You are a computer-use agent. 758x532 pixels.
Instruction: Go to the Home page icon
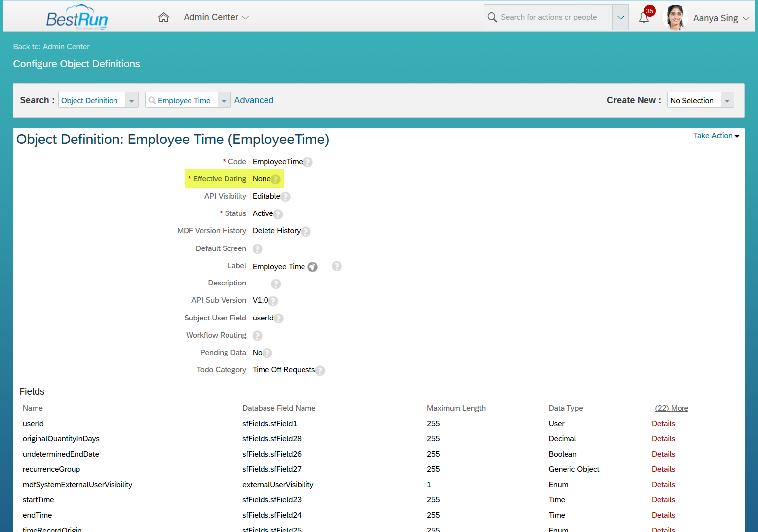click(164, 17)
